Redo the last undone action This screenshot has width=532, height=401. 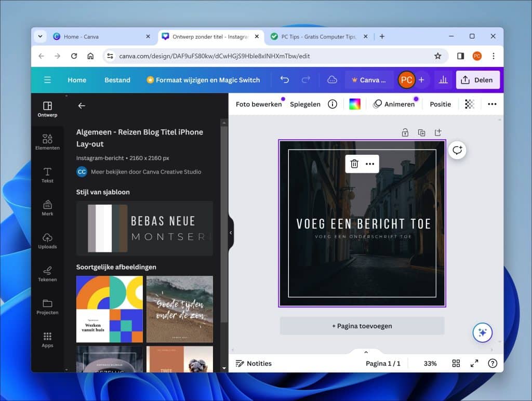coord(305,79)
